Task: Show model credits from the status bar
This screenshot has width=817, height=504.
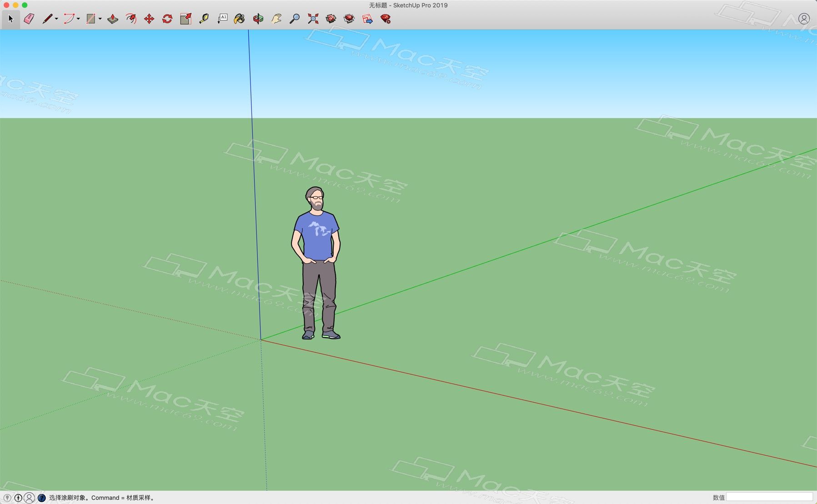Action: [x=18, y=498]
